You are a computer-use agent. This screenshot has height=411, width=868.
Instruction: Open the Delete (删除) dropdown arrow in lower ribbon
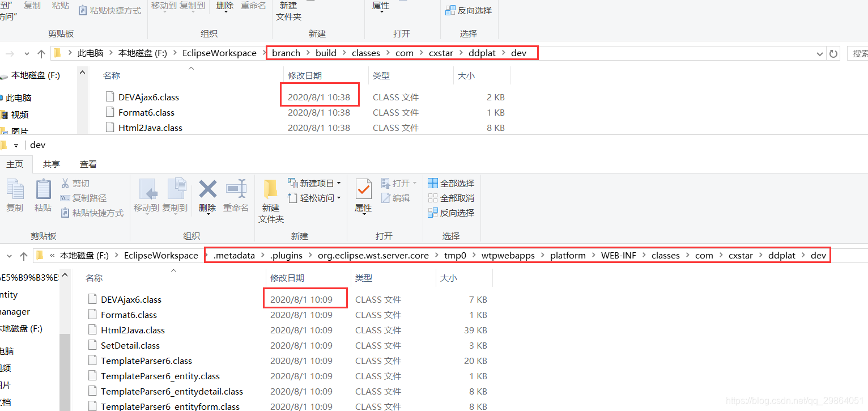pyautogui.click(x=208, y=214)
